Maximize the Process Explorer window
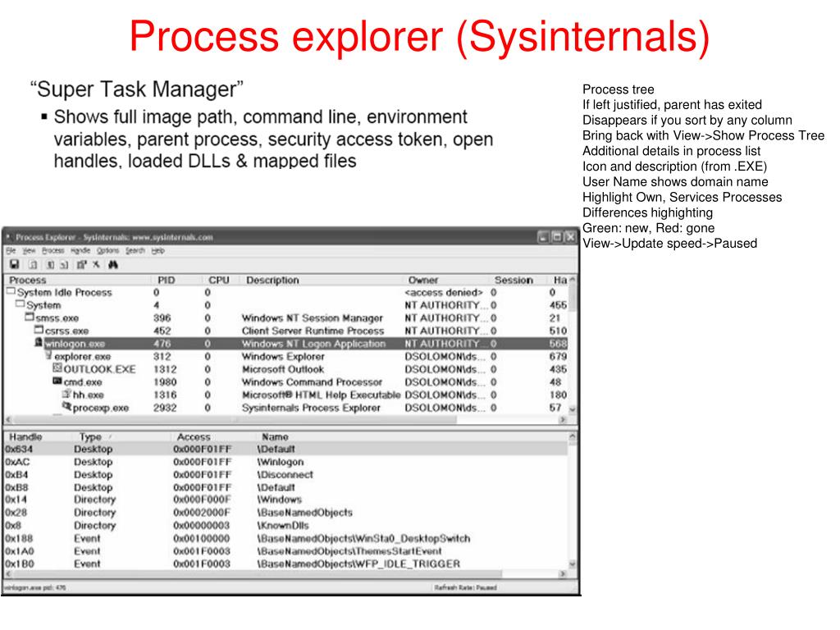This screenshot has height=630, width=840. (557, 236)
